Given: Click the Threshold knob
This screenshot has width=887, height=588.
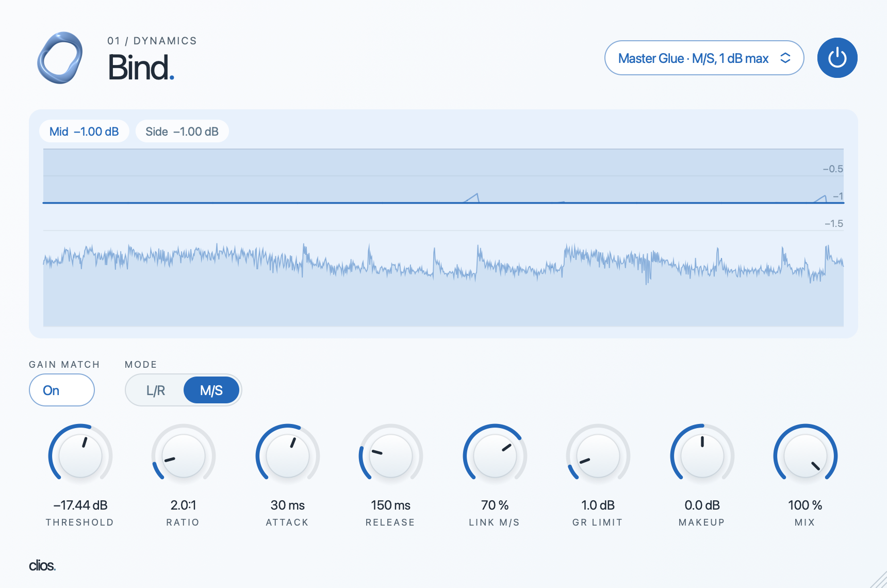Looking at the screenshot, I should point(80,456).
